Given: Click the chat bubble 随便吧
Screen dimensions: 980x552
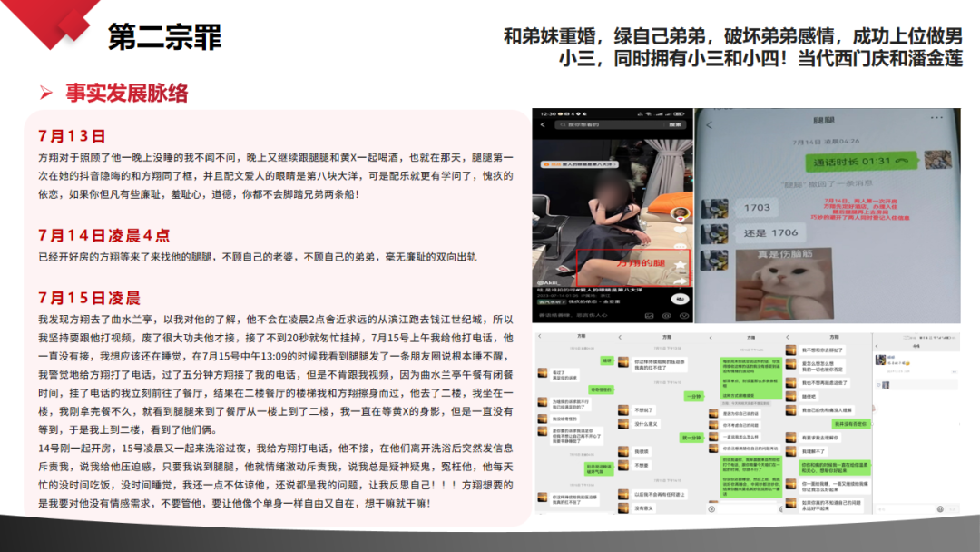Looking at the screenshot, I should (x=809, y=397).
